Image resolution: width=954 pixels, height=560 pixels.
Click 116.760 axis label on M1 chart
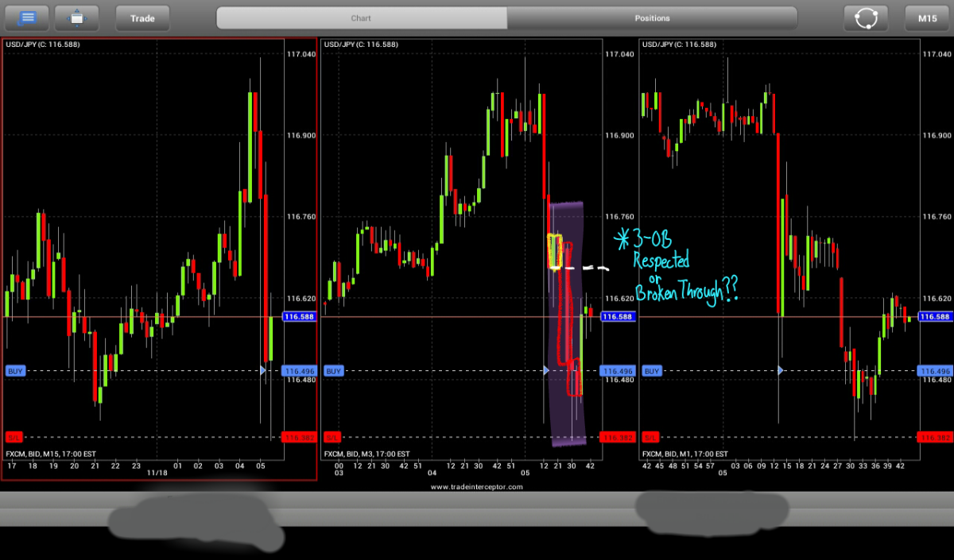937,217
